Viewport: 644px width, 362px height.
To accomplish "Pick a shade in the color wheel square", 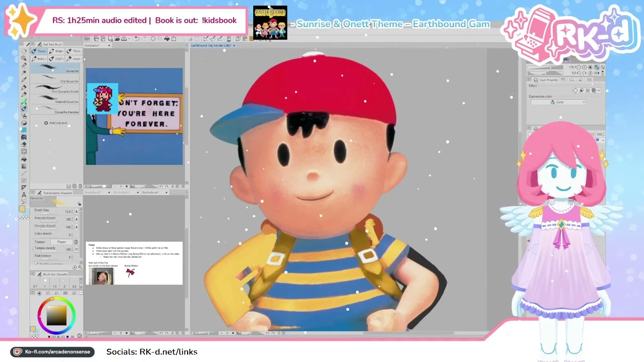I will [56, 316].
